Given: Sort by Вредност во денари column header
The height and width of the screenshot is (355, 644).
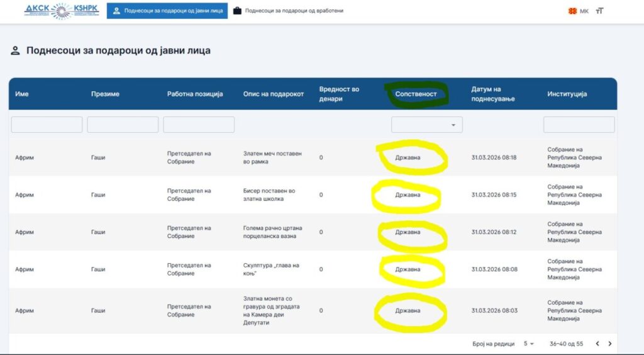Looking at the screenshot, I should [339, 94].
